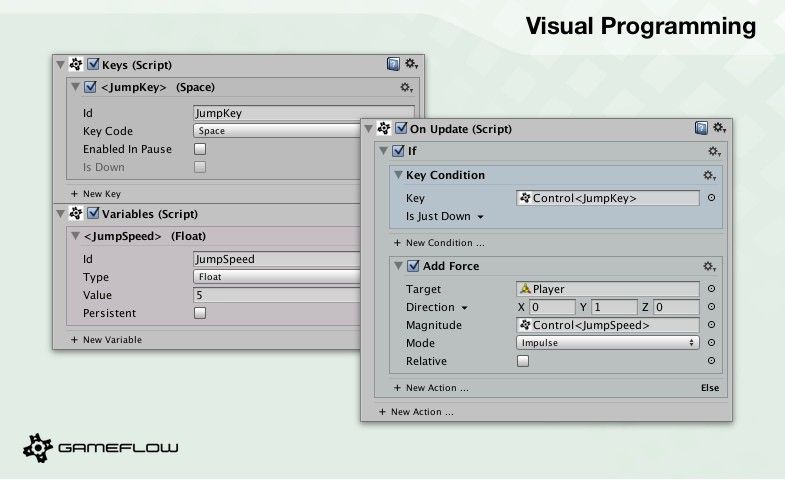Collapse the Variables (Script) component
This screenshot has width=785, height=480.
[61, 214]
